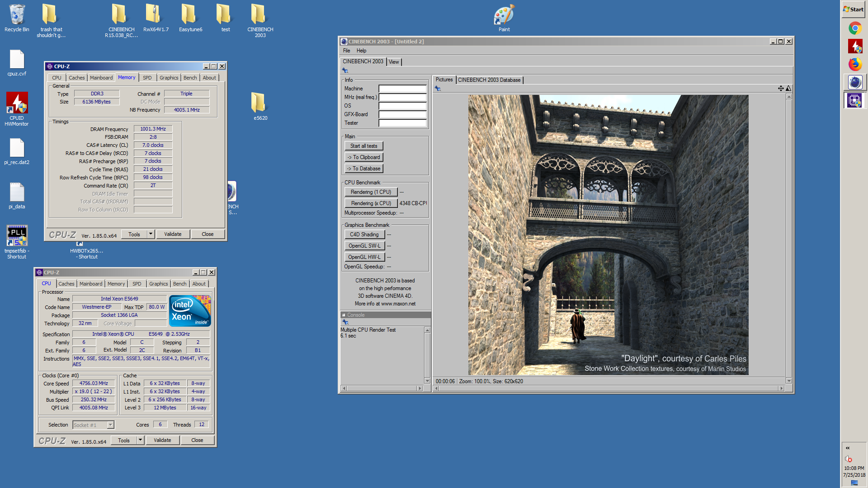Switch to the CINEBENCH taskbar button
This screenshot has height=488, width=868.
click(854, 82)
